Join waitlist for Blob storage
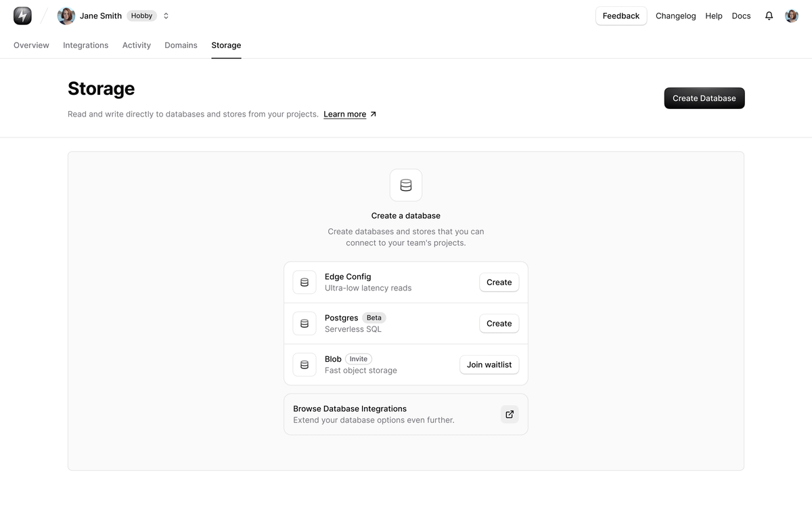This screenshot has height=508, width=812. (x=489, y=365)
